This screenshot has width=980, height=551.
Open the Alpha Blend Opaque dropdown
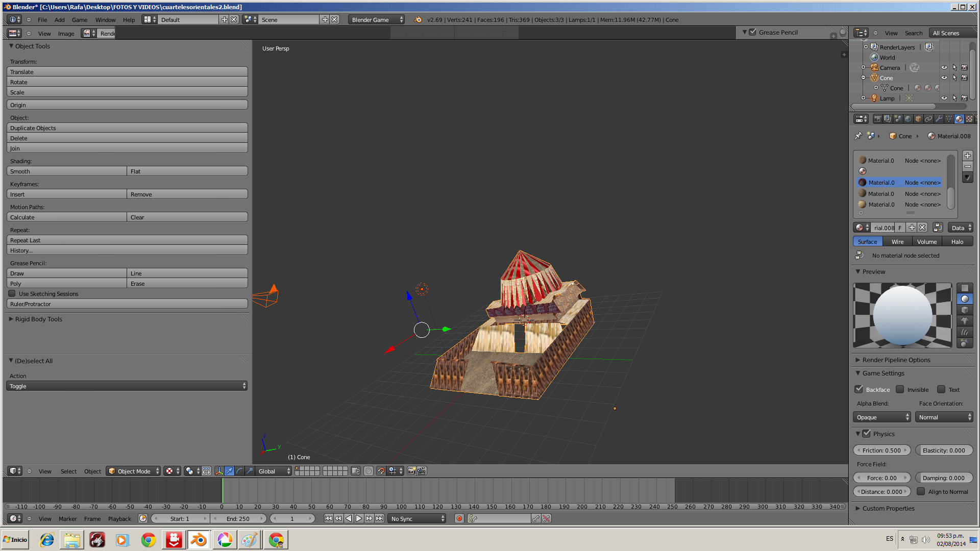point(882,417)
